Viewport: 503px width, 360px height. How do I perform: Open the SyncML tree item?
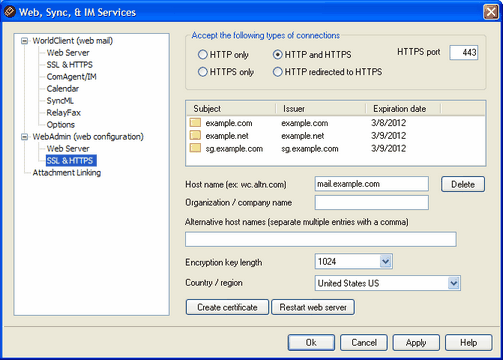coord(60,101)
